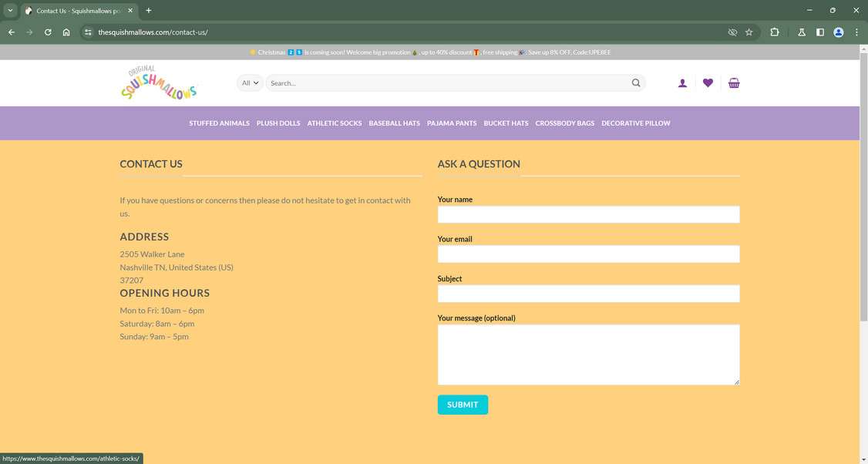The width and height of the screenshot is (868, 464).
Task: Open Athletic Socks menu item
Action: click(x=335, y=123)
